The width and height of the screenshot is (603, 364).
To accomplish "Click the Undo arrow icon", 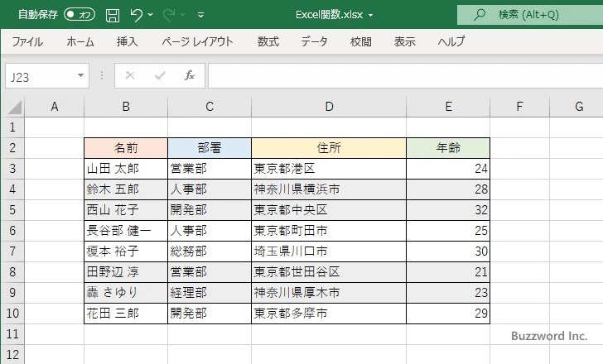I will click(137, 15).
